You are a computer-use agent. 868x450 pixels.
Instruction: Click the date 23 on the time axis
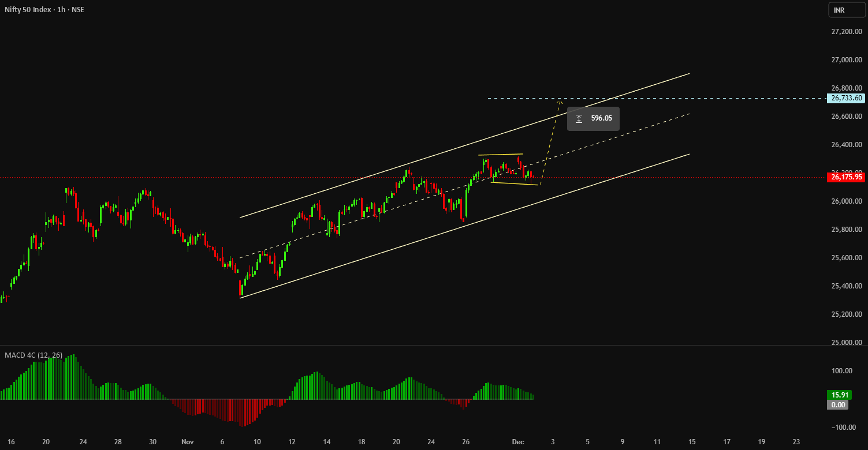pyautogui.click(x=796, y=442)
